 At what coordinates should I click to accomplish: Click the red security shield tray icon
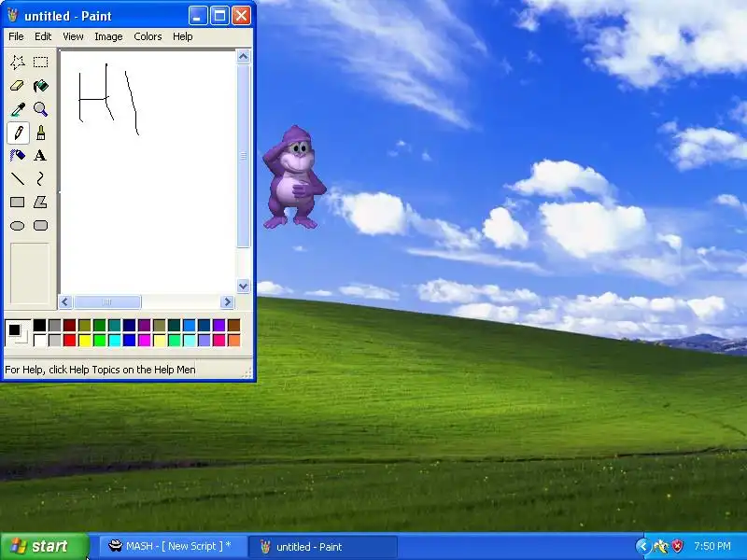point(677,546)
